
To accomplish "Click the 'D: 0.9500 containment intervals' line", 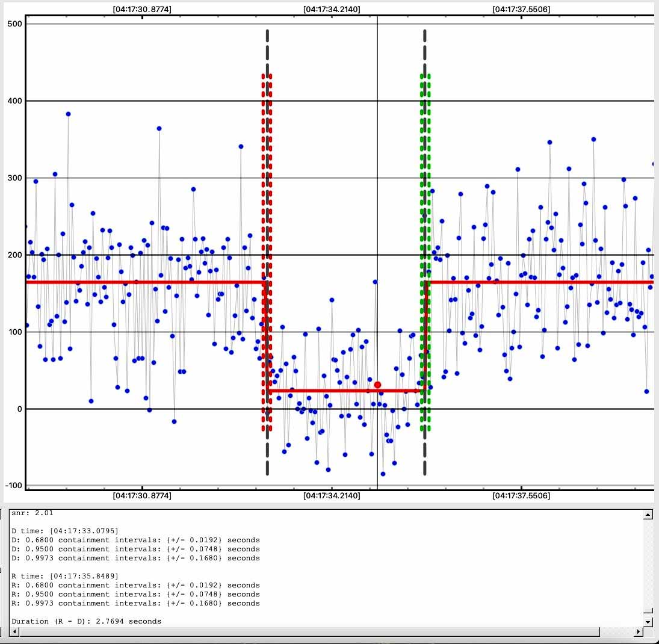I will click(135, 549).
